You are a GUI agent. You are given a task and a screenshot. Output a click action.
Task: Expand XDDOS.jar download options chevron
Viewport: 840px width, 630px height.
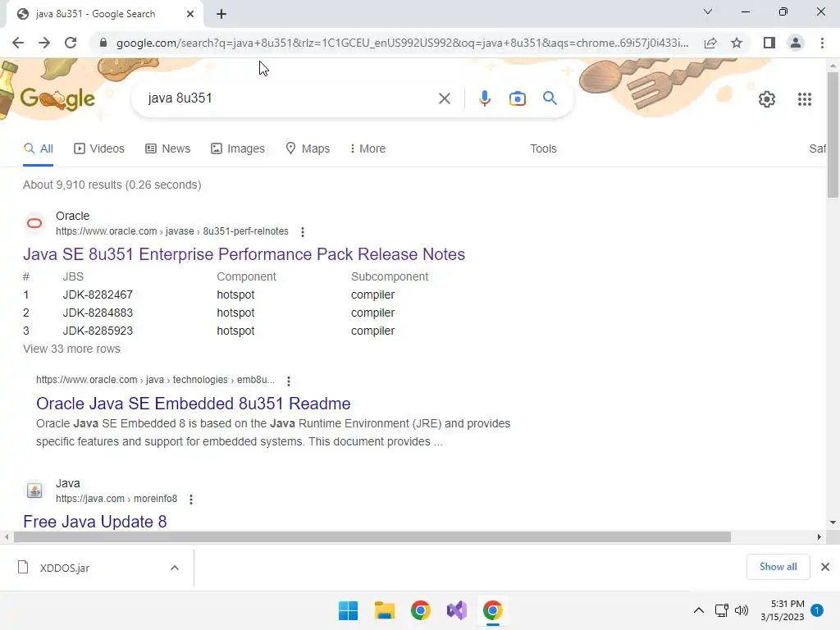click(x=175, y=568)
